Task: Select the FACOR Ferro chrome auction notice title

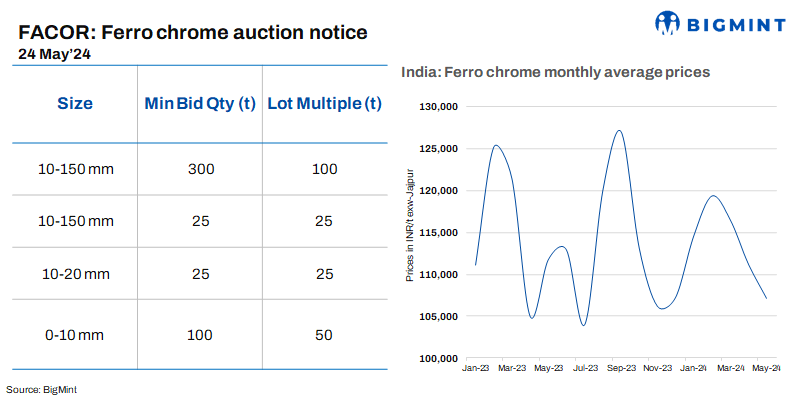Action: tap(193, 32)
